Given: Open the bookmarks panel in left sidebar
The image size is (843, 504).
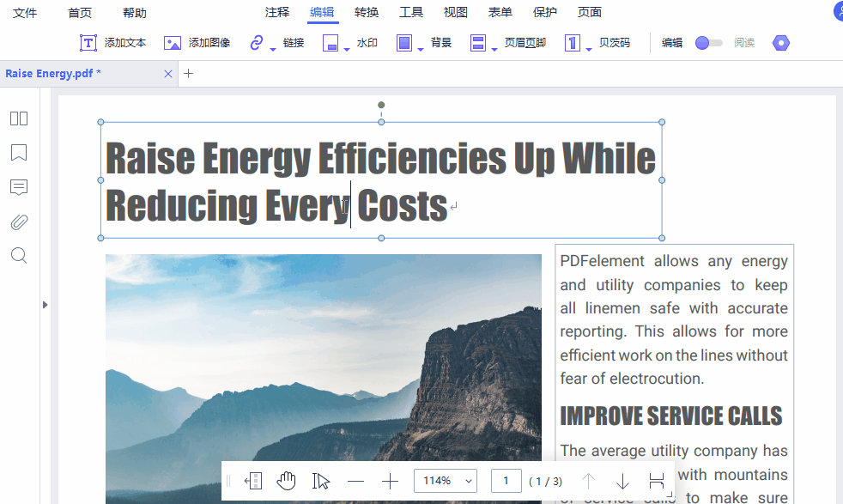Looking at the screenshot, I should [x=19, y=153].
